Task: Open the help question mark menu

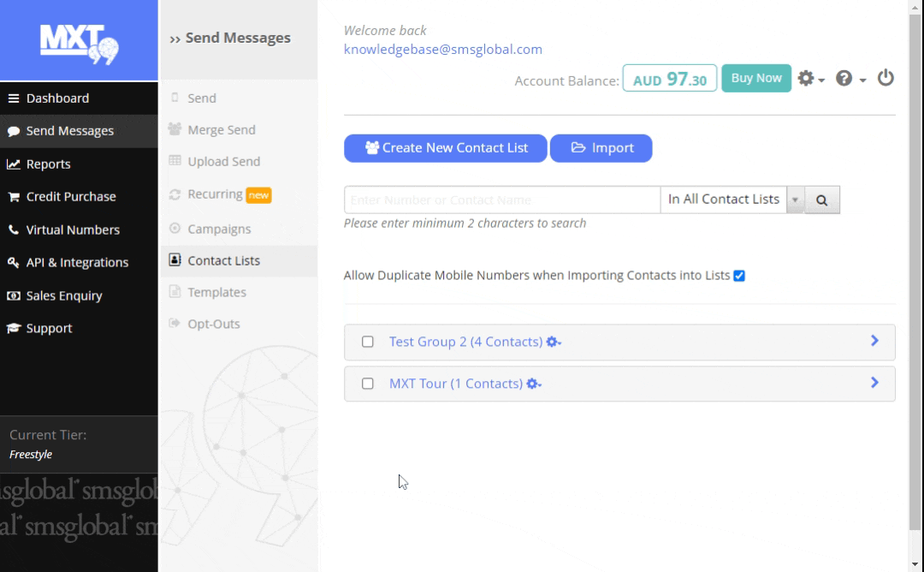Action: point(850,79)
